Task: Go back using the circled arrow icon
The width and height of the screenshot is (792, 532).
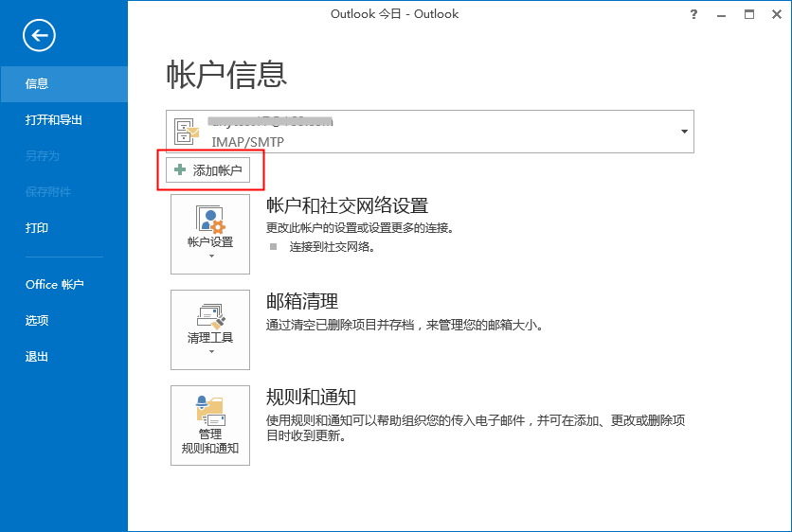Action: (39, 35)
